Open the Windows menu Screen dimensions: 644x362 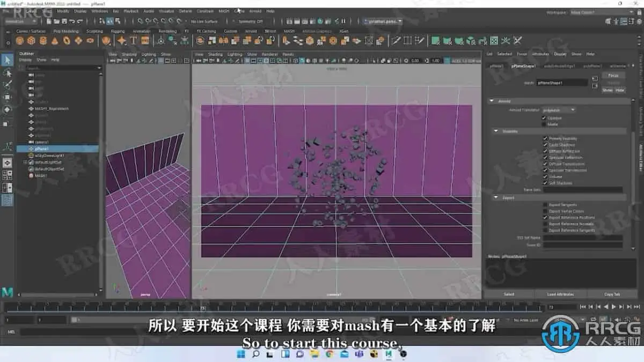coord(99,11)
